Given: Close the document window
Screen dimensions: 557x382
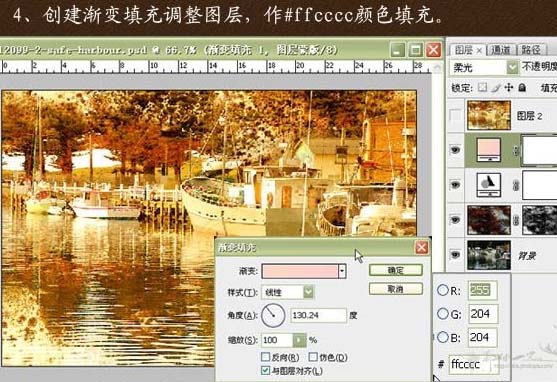Looking at the screenshot, I should point(433,50).
